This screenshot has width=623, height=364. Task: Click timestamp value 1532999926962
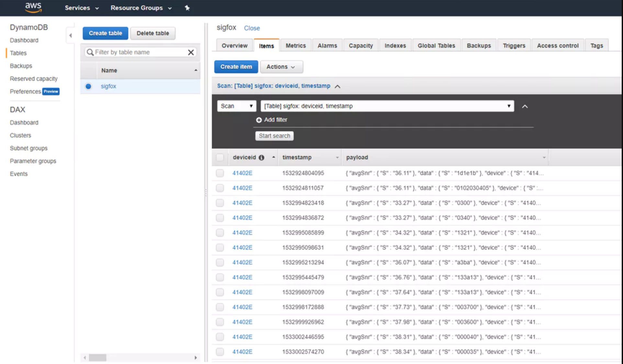[x=303, y=322]
